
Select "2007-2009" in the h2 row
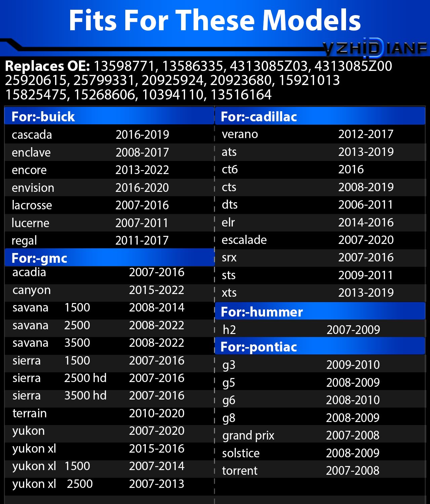coord(353,330)
